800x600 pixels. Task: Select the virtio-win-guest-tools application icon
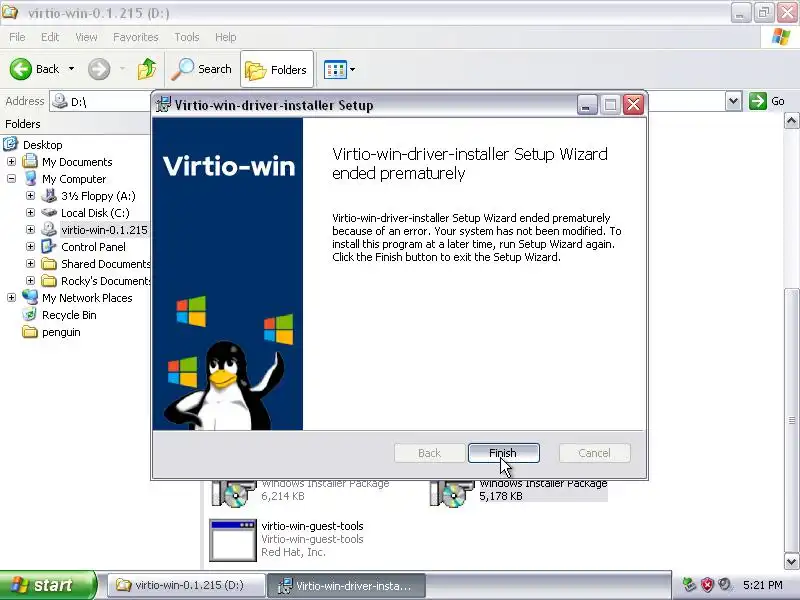pyautogui.click(x=233, y=540)
